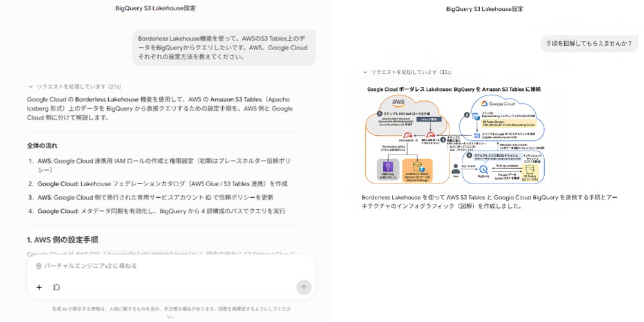Focus the "バーチャルエンジニアv2 に尋ねる" input field
644x322 pixels.
point(171,266)
